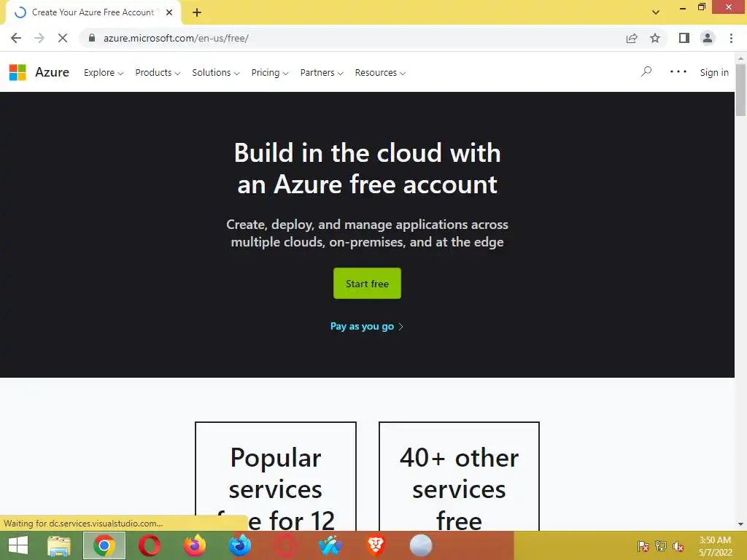Open the side panel icon
Image resolution: width=747 pixels, height=560 pixels.
[684, 38]
